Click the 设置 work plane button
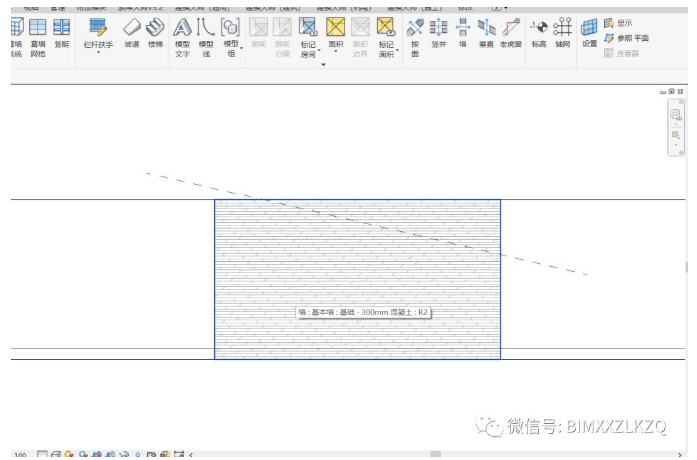The image size is (697, 460). [x=589, y=32]
